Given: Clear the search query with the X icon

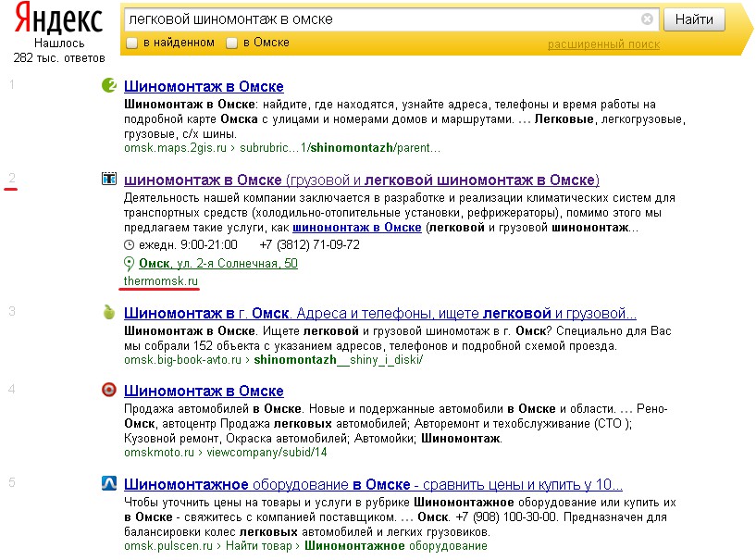Looking at the screenshot, I should [x=647, y=19].
